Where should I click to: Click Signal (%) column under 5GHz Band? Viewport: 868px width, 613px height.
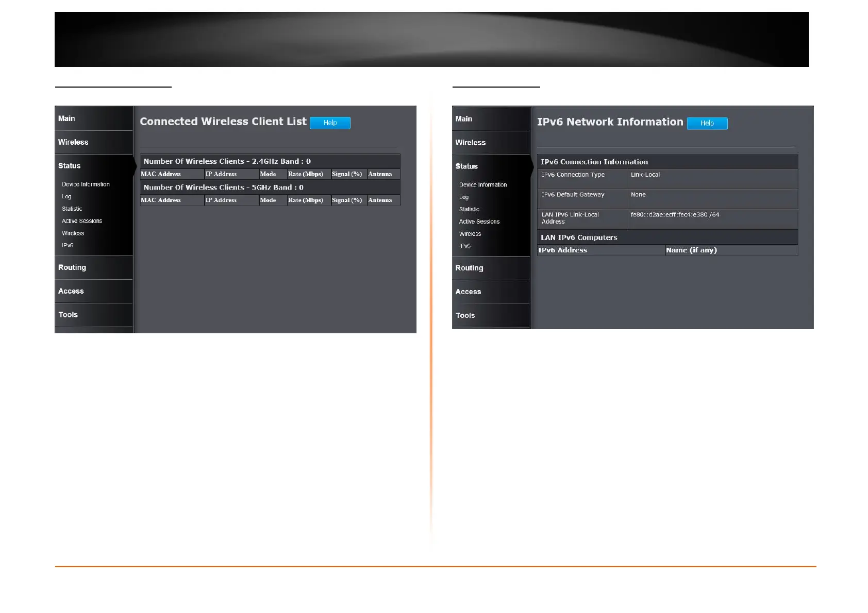[x=349, y=200]
